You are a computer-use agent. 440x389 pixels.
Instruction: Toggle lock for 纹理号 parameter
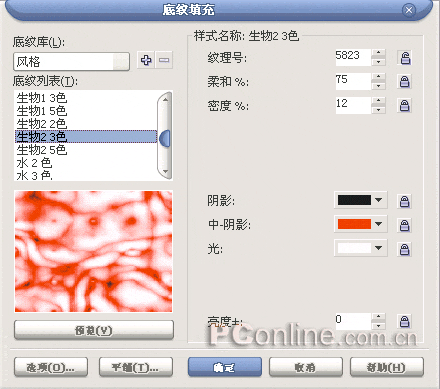pyautogui.click(x=405, y=58)
